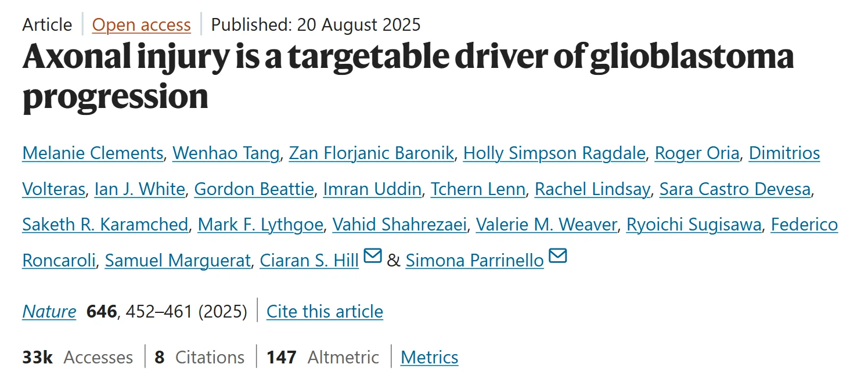This screenshot has height=382, width=868.
Task: Select author Samuel Marguerat
Action: point(178,261)
